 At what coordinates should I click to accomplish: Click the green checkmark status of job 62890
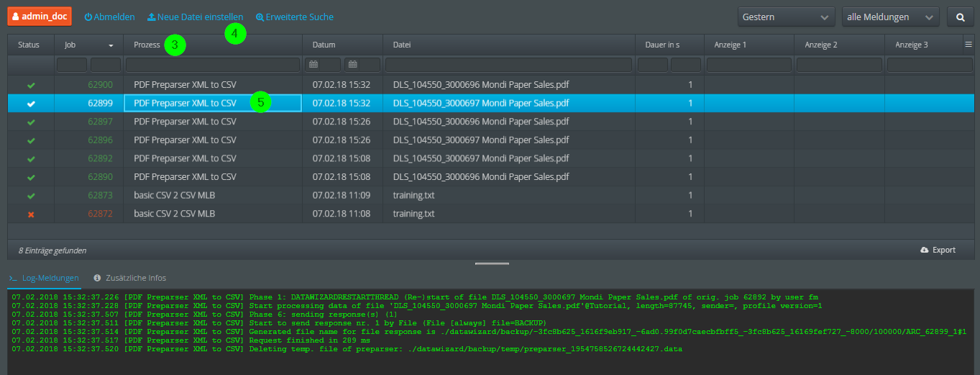(31, 177)
